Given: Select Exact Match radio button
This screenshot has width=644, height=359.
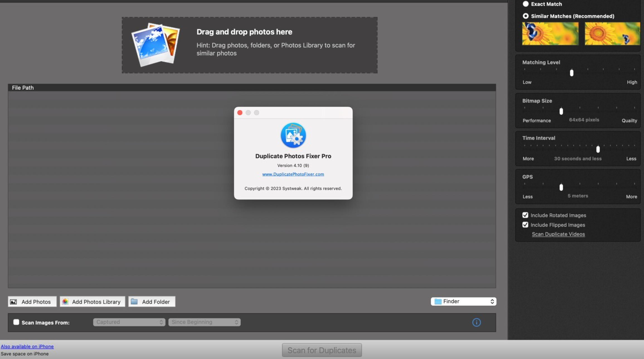Looking at the screenshot, I should point(526,4).
